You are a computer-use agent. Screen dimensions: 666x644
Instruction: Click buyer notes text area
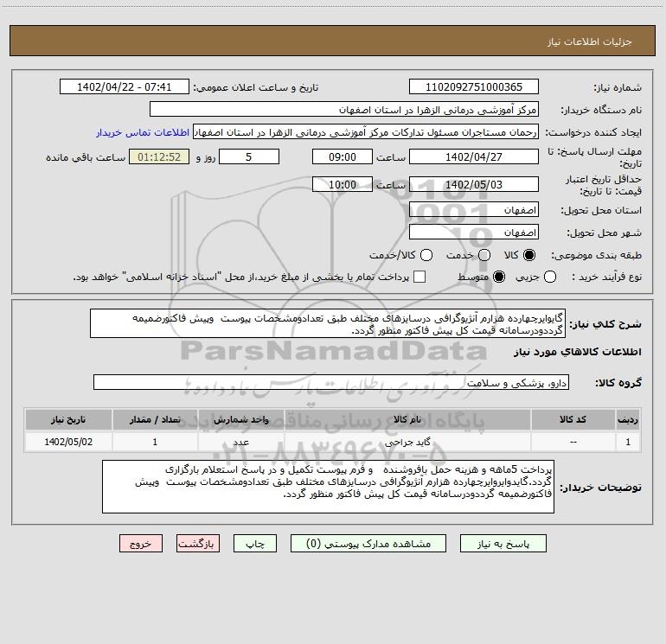point(329,487)
